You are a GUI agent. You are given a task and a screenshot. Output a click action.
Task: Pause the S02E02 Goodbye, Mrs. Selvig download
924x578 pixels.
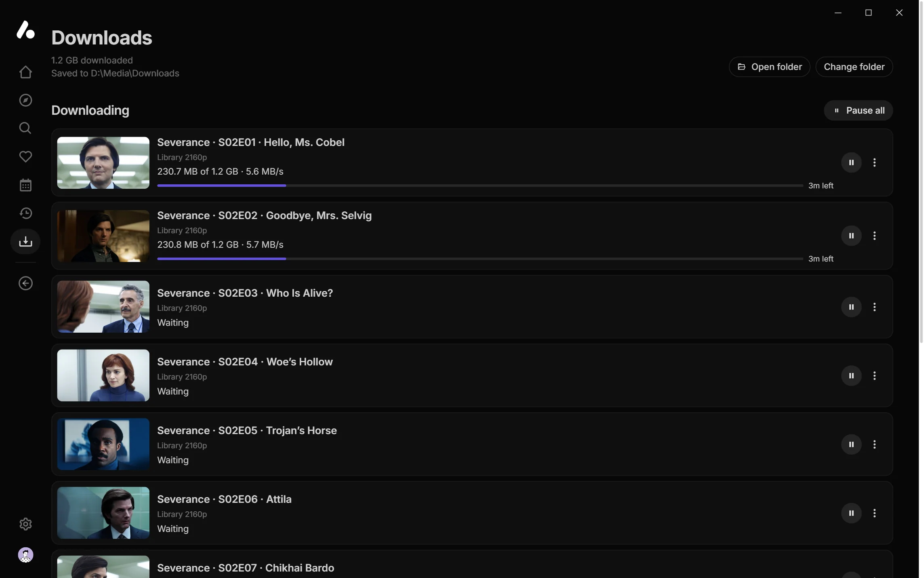(851, 236)
